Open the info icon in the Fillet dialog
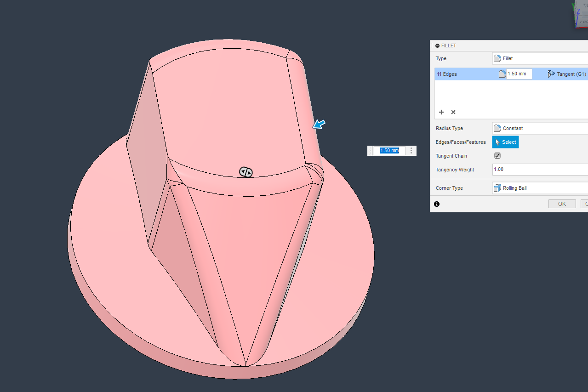This screenshot has height=392, width=588. coord(437,204)
